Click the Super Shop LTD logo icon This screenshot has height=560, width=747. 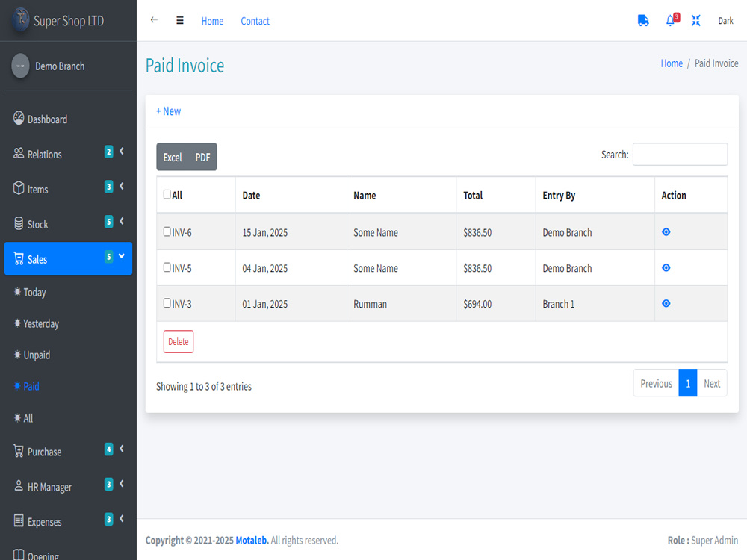[20, 19]
